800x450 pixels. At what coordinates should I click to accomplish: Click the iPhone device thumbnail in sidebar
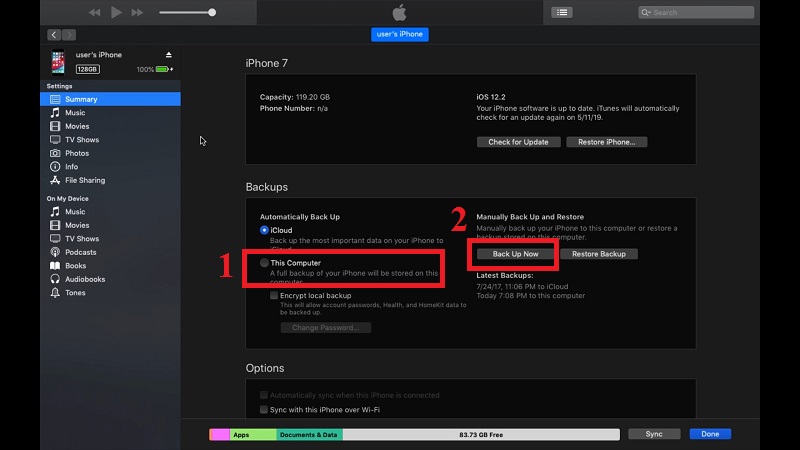58,62
